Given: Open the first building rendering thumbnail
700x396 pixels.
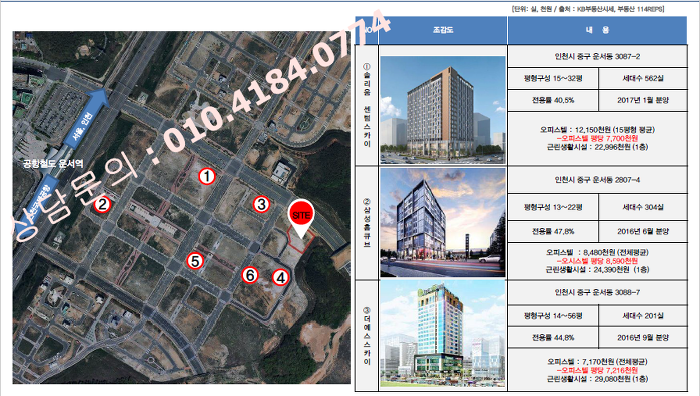Looking at the screenshot, I should pyautogui.click(x=443, y=110).
